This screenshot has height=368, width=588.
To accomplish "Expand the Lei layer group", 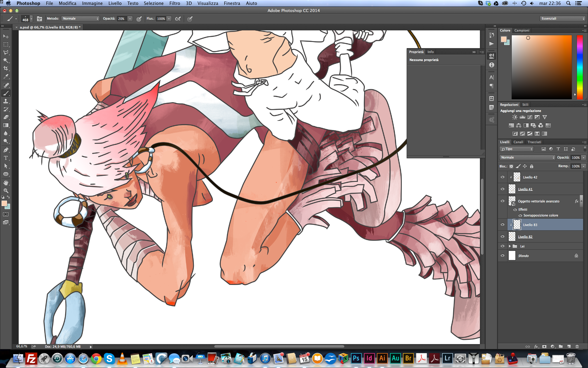I will tap(510, 246).
